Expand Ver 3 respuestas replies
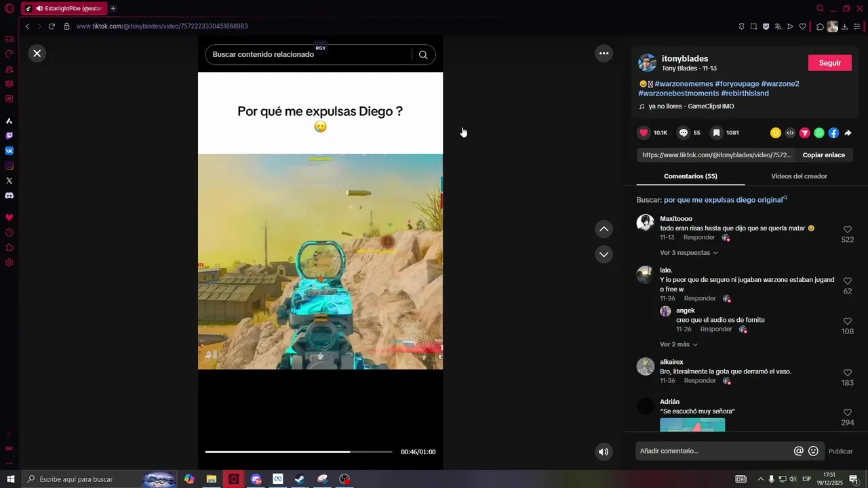 click(x=689, y=253)
